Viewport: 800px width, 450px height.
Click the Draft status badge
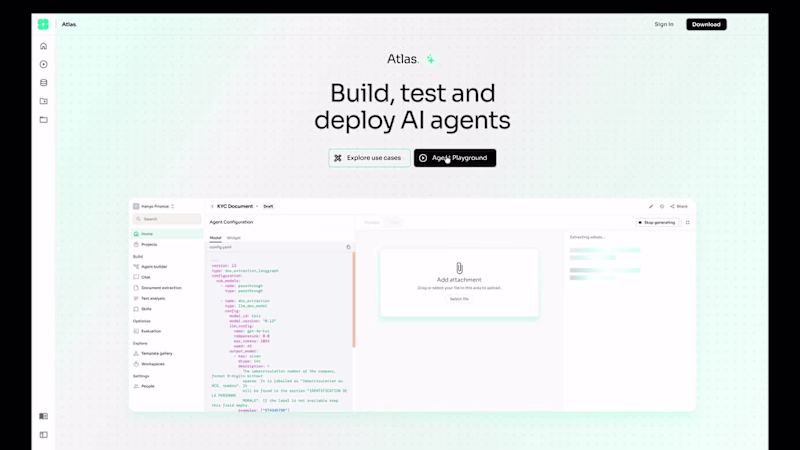point(268,206)
